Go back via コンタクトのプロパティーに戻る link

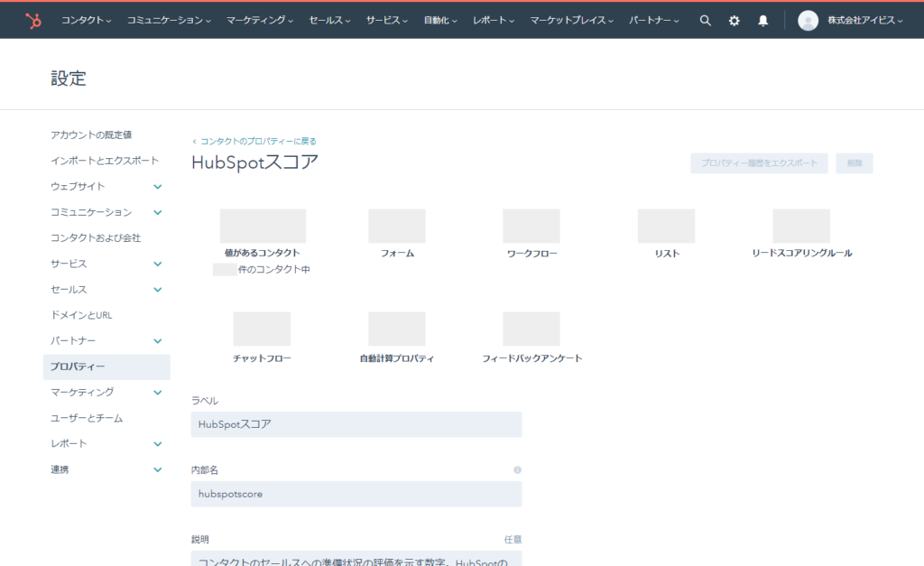point(254,142)
